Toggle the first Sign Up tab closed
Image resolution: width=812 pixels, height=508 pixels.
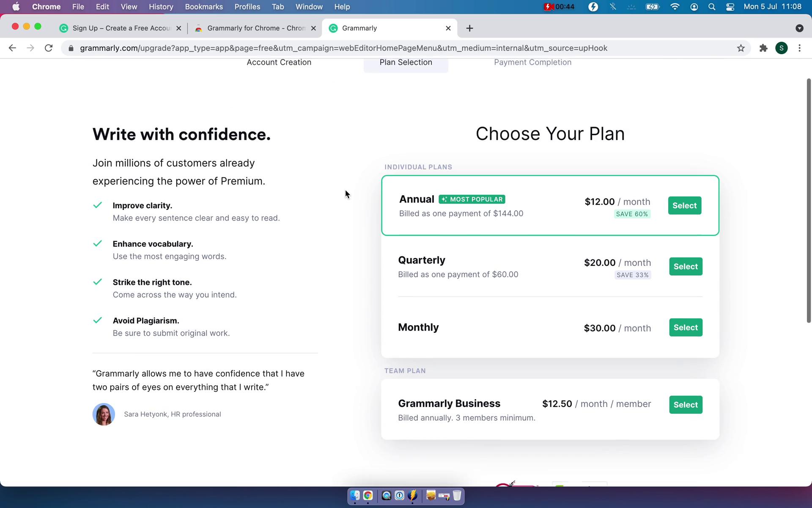point(179,28)
